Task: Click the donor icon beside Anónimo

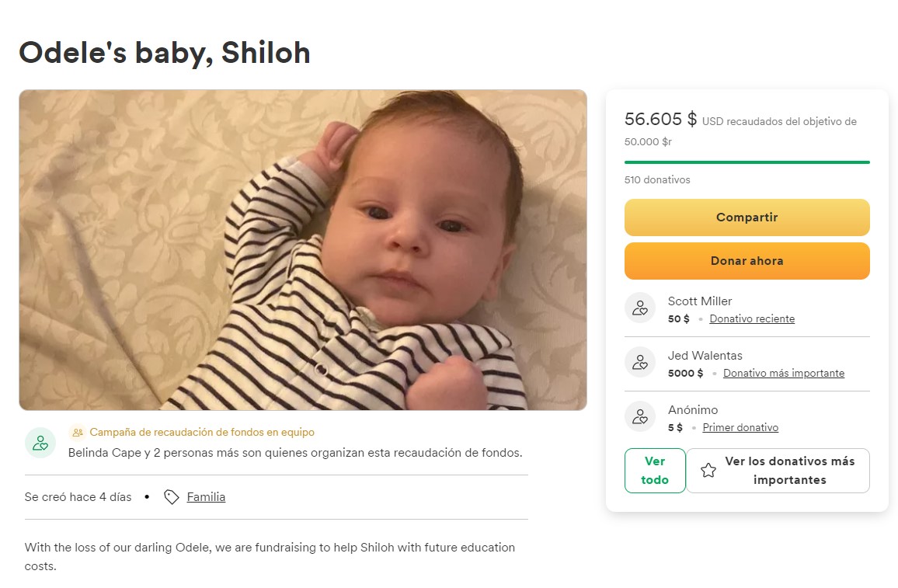Action: coord(640,416)
